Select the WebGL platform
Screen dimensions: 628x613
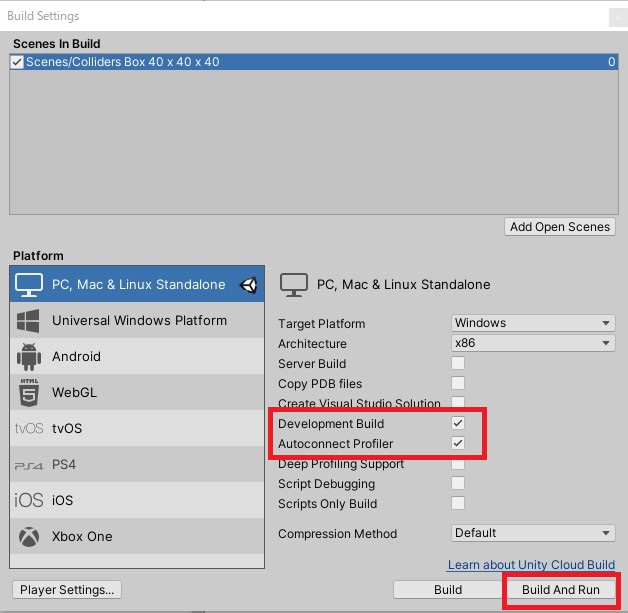pyautogui.click(x=137, y=392)
